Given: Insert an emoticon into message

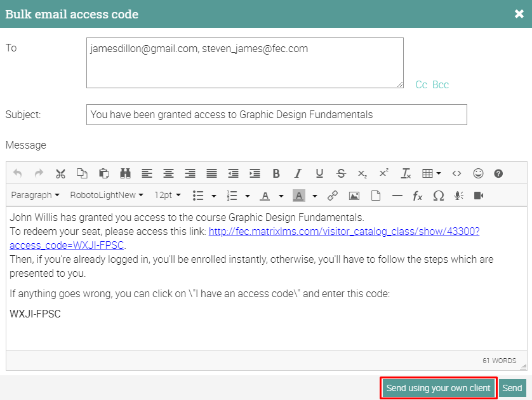Looking at the screenshot, I should tap(478, 173).
